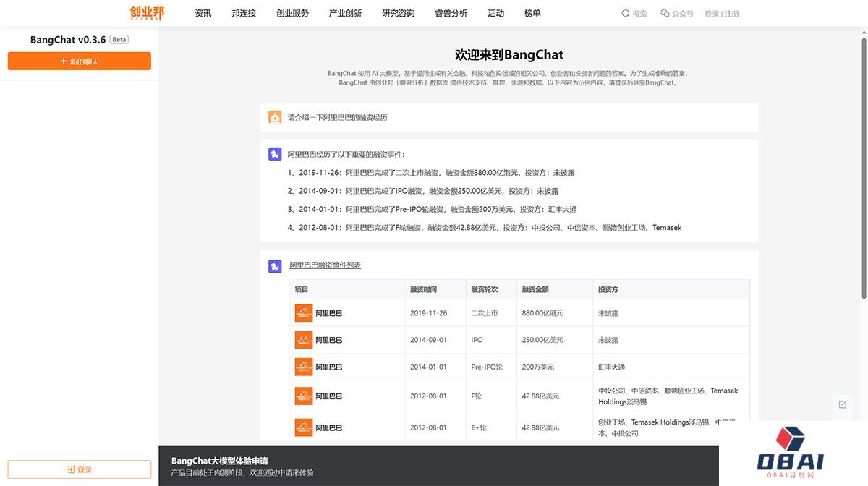Screen dimensions: 868x486
Task: Click the 注册 link in header
Action: [x=731, y=14]
